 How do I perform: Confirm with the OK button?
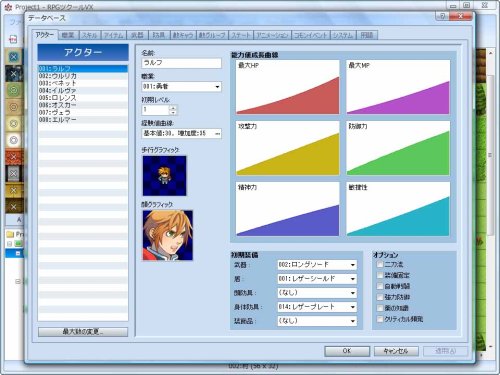coord(347,351)
